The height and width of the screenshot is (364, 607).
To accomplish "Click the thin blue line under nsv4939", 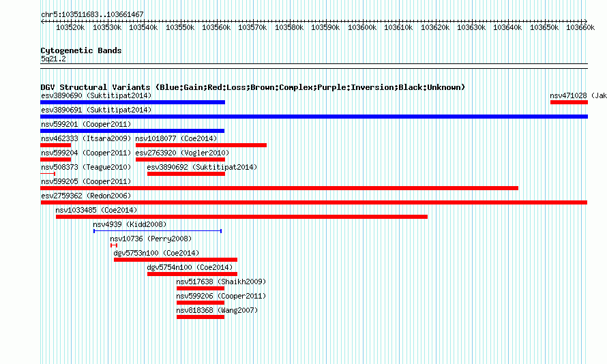I will click(x=158, y=231).
